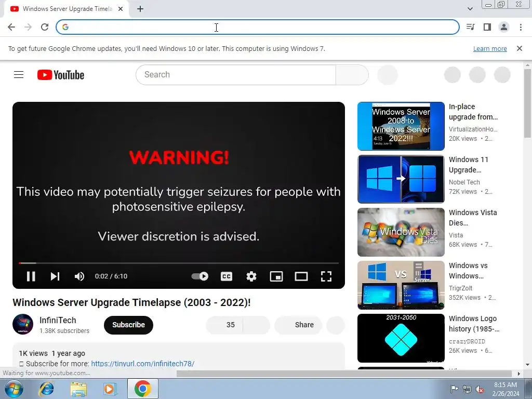Click the Chrome address bar
Screen dimensions: 532x399
pos(258,27)
